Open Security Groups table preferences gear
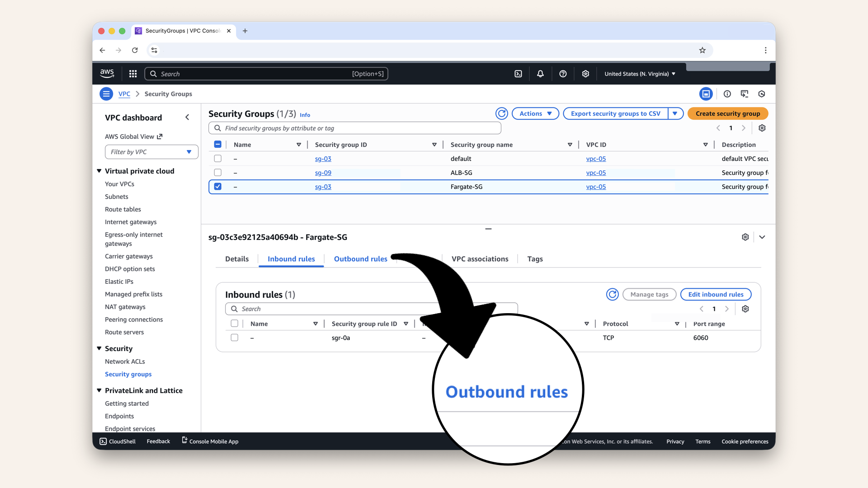 point(762,128)
